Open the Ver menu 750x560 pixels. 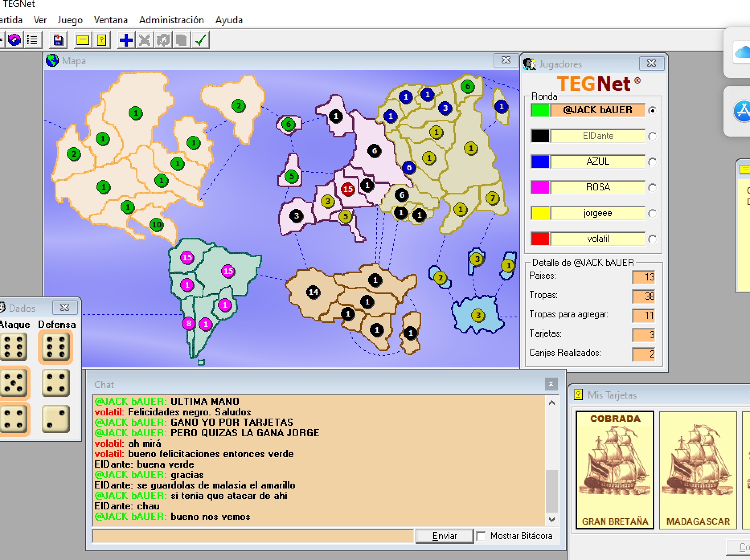click(x=40, y=20)
